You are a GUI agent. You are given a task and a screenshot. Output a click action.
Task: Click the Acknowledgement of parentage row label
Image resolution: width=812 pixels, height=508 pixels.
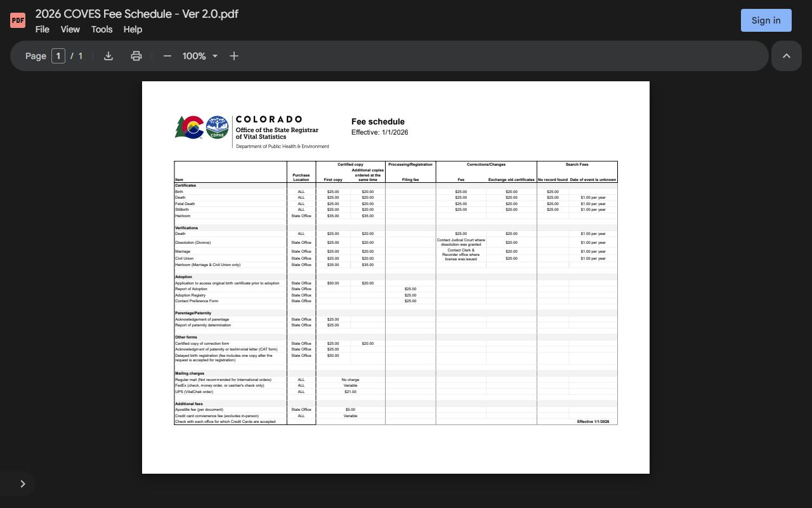coord(202,319)
